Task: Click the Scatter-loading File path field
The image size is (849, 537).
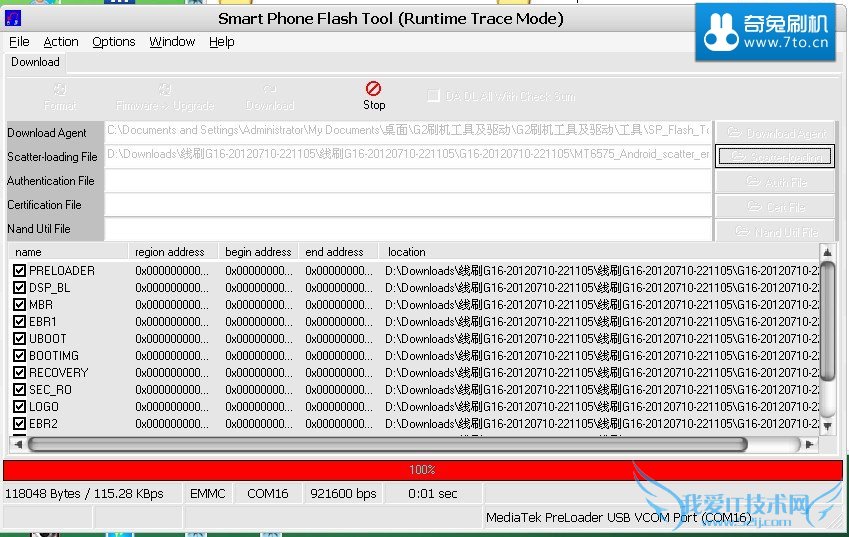Action: (408, 155)
